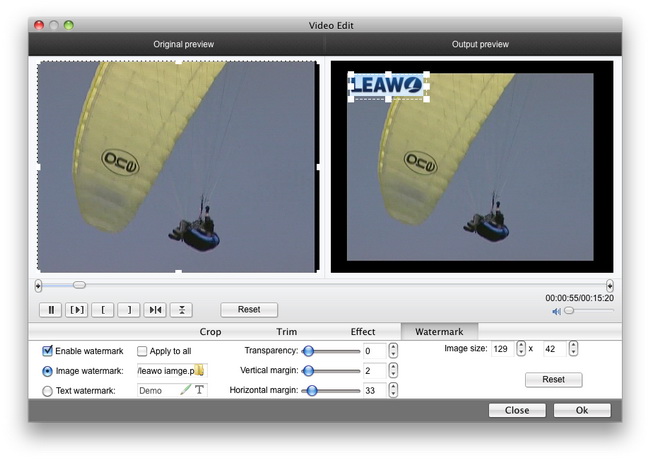This screenshot has width=650, height=461.
Task: Check the Apply to all box
Action: click(142, 351)
